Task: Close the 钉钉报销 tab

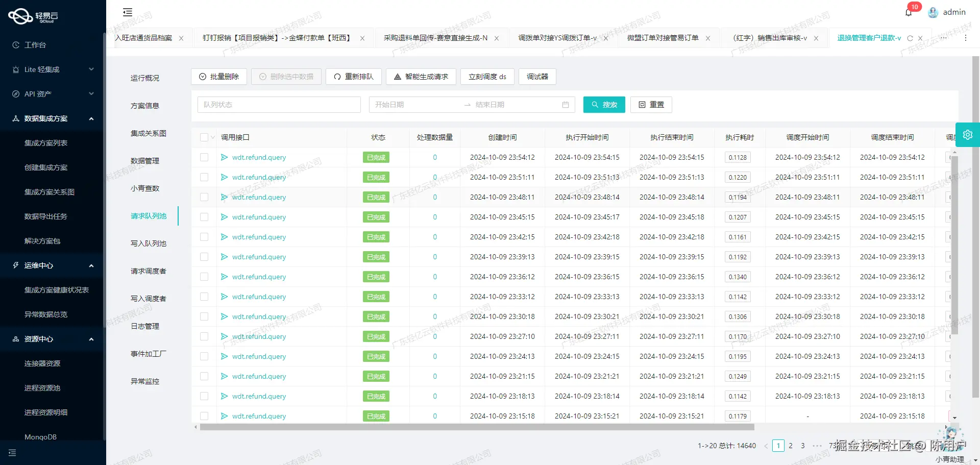Action: [362, 38]
